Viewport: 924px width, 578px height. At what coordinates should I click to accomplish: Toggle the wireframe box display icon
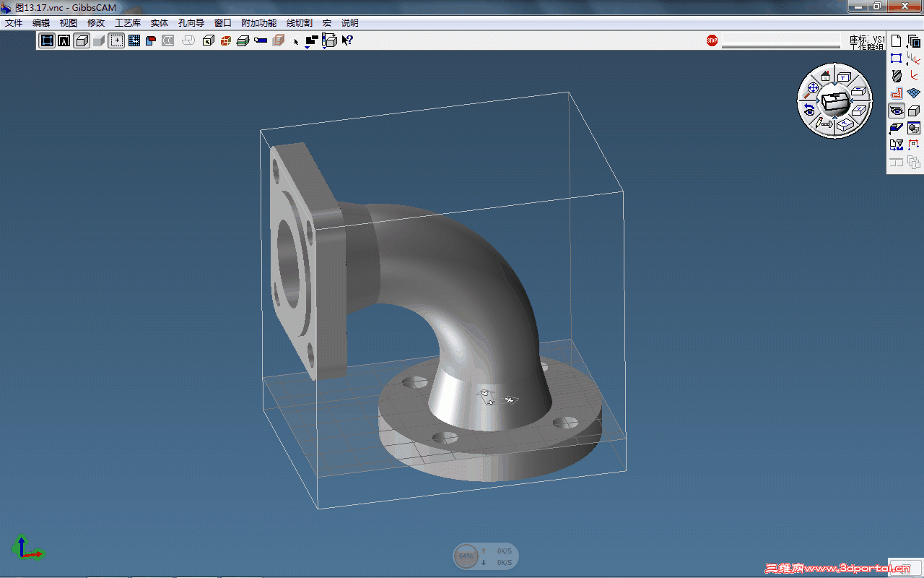click(82, 40)
